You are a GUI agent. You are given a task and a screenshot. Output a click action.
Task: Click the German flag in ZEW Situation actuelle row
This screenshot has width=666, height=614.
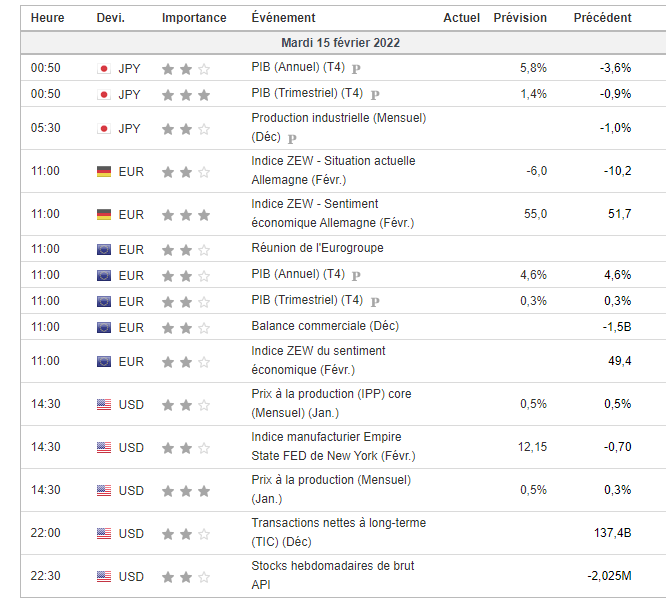pos(103,172)
